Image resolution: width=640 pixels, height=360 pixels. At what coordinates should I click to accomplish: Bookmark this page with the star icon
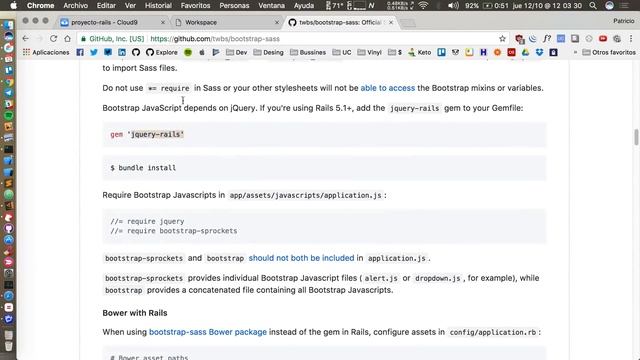click(x=502, y=38)
